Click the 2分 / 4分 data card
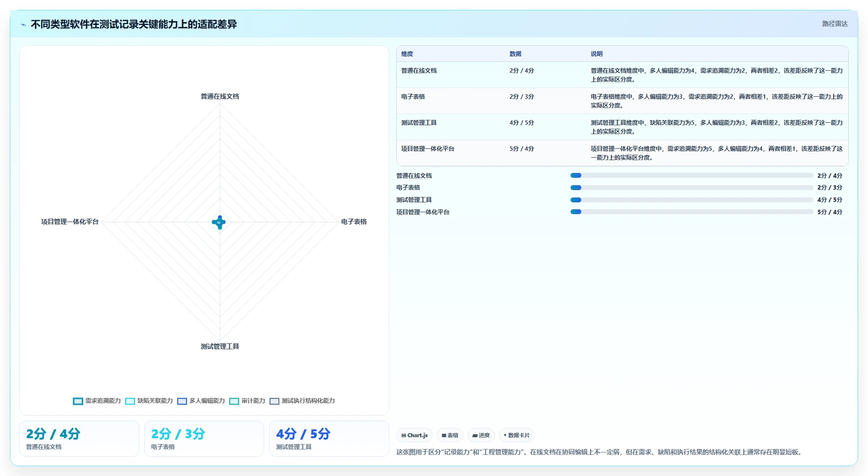 click(79, 439)
